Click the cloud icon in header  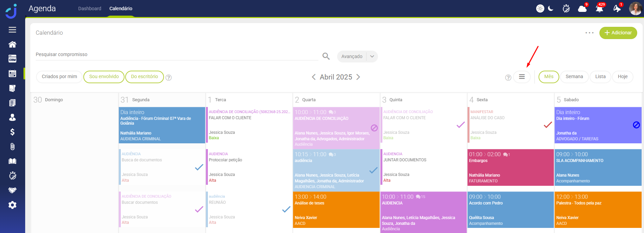click(582, 8)
